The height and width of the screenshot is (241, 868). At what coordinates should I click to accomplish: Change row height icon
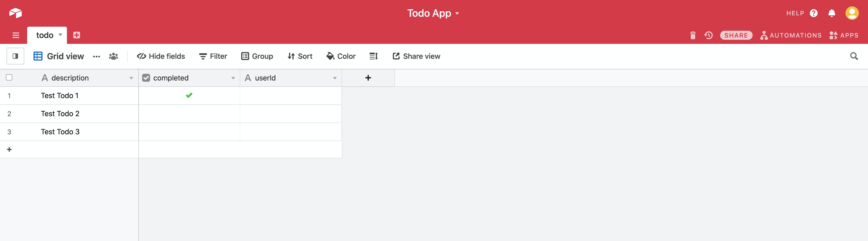point(373,56)
